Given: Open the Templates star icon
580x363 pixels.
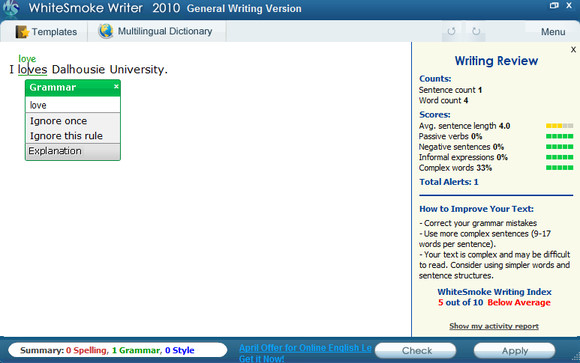Looking at the screenshot, I should click(22, 32).
